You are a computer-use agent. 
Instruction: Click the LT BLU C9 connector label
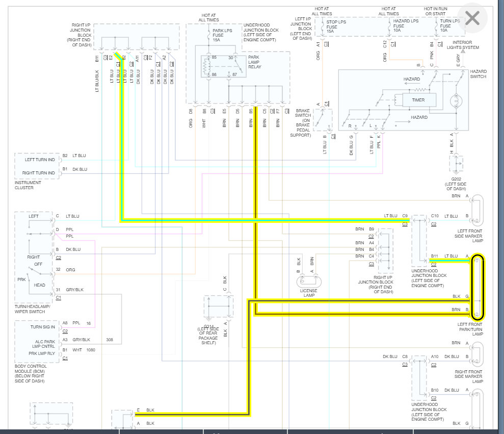click(x=395, y=216)
